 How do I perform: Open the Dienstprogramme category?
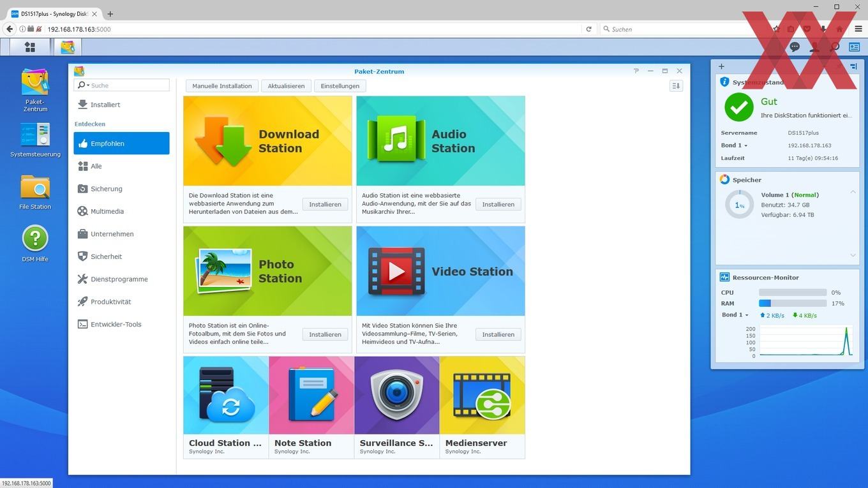click(121, 279)
